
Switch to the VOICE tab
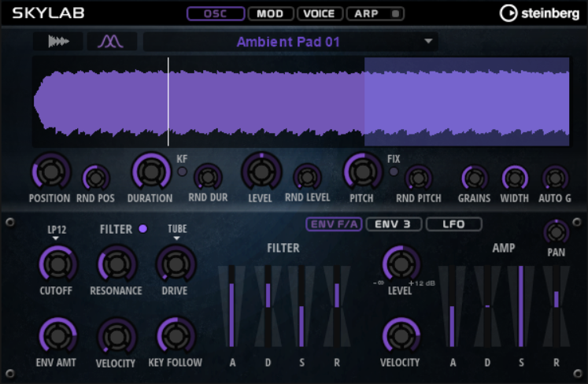[320, 13]
